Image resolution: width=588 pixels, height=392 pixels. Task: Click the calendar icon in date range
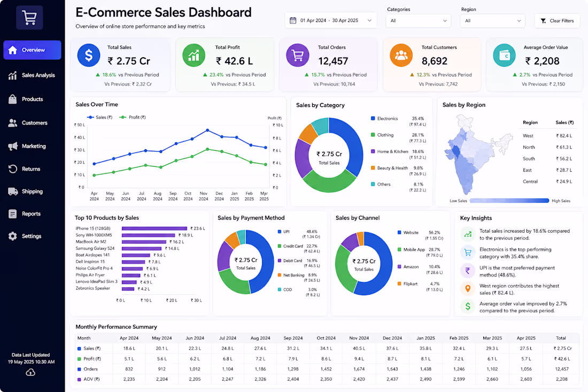click(x=293, y=21)
